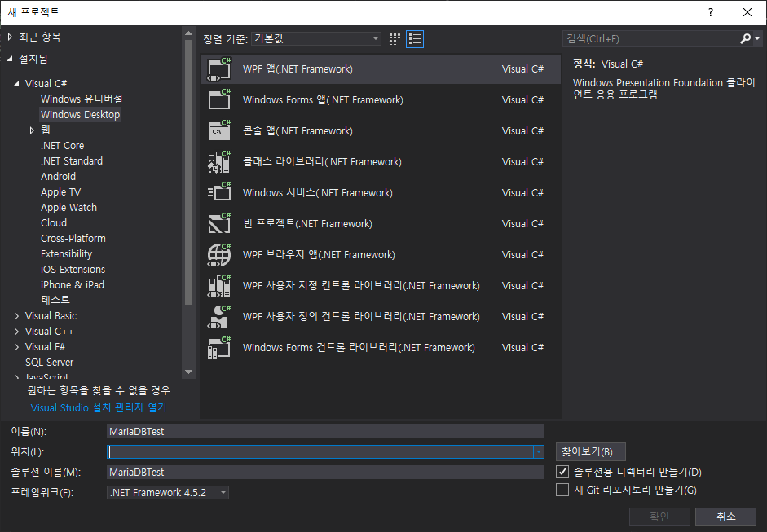This screenshot has width=767, height=532.
Task: Expand the Visual Basic node
Action: point(16,316)
